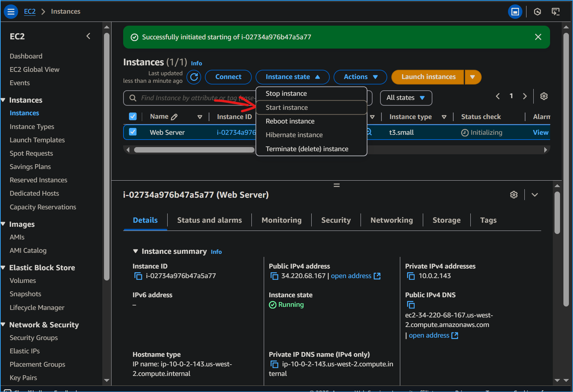Switch to the Networking tab

pos(391,220)
